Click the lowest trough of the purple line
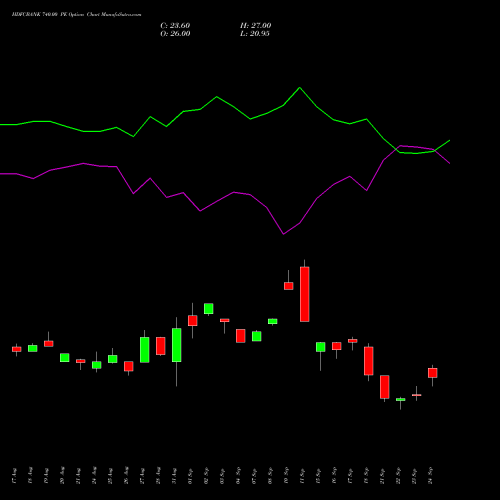 point(283,234)
